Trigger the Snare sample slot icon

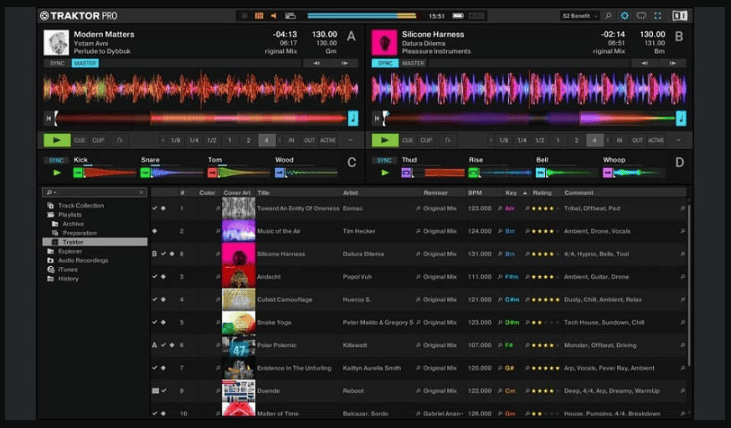145,173
